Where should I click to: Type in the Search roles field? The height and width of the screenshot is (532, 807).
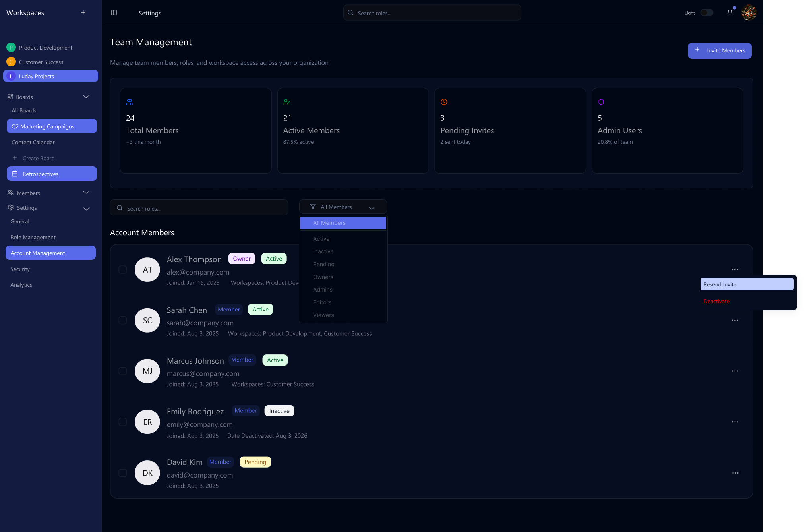pyautogui.click(x=199, y=207)
